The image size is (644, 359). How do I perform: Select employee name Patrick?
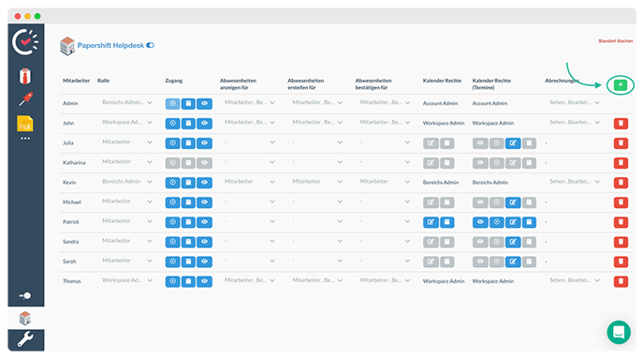point(70,221)
